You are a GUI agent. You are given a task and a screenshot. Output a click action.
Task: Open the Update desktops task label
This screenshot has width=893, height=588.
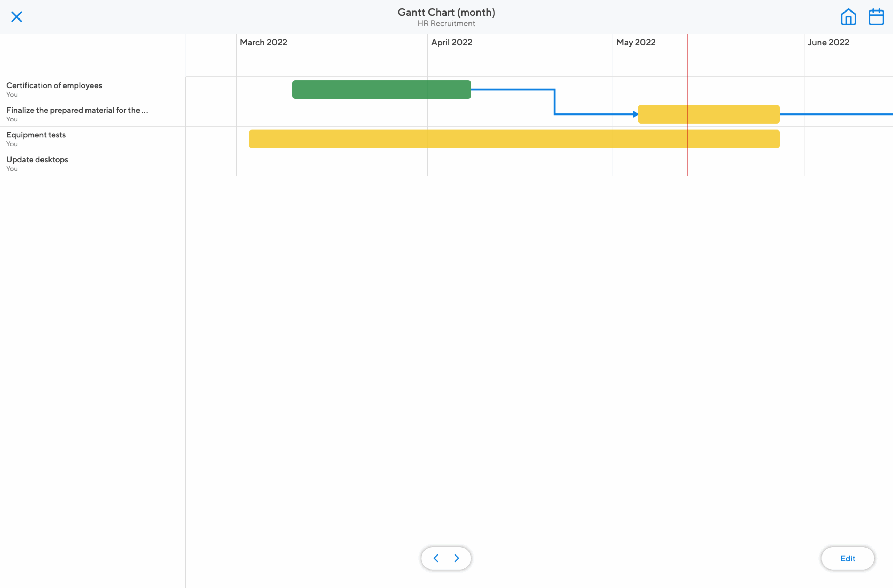(37, 159)
